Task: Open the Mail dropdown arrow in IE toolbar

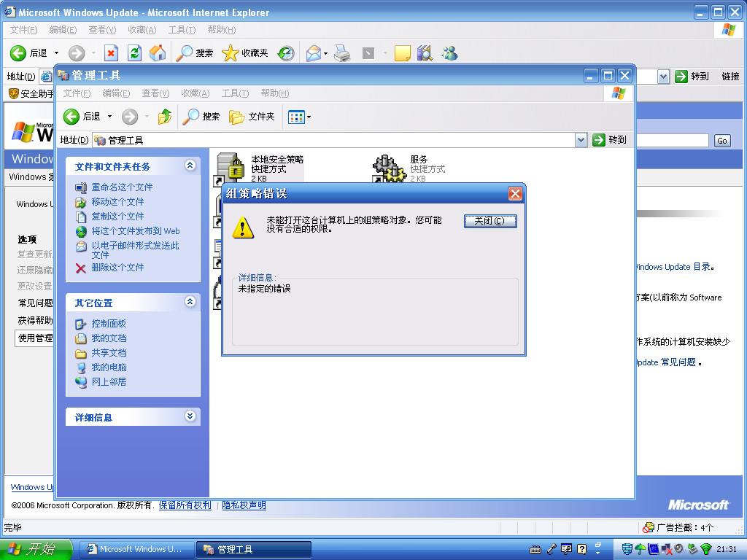Action: tap(326, 53)
